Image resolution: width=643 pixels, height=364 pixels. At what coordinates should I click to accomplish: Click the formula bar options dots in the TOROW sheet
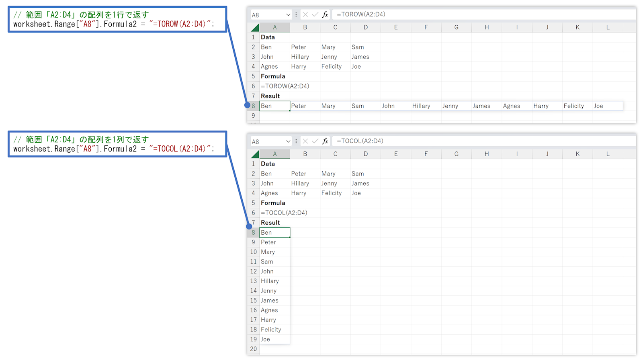click(x=296, y=14)
